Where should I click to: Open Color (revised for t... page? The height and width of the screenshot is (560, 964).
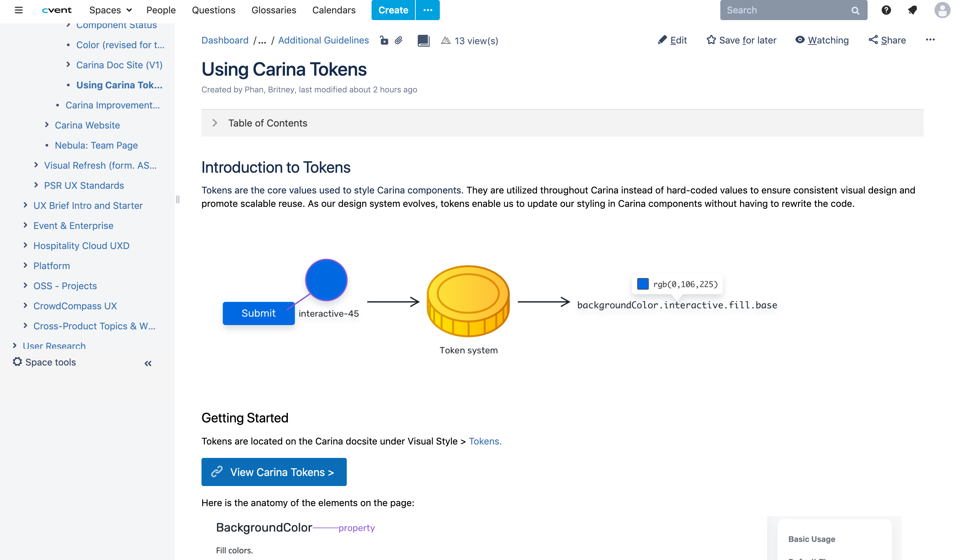[x=120, y=45]
